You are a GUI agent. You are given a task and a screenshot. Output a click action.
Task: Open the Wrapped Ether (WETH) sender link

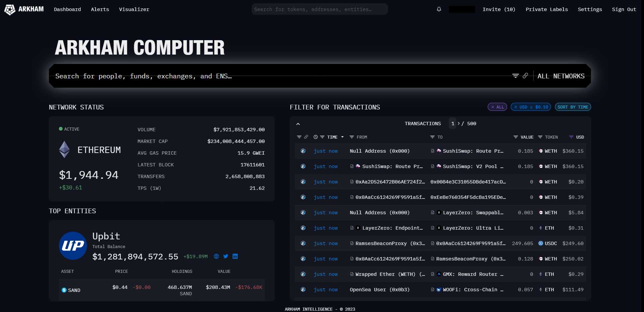coord(390,274)
